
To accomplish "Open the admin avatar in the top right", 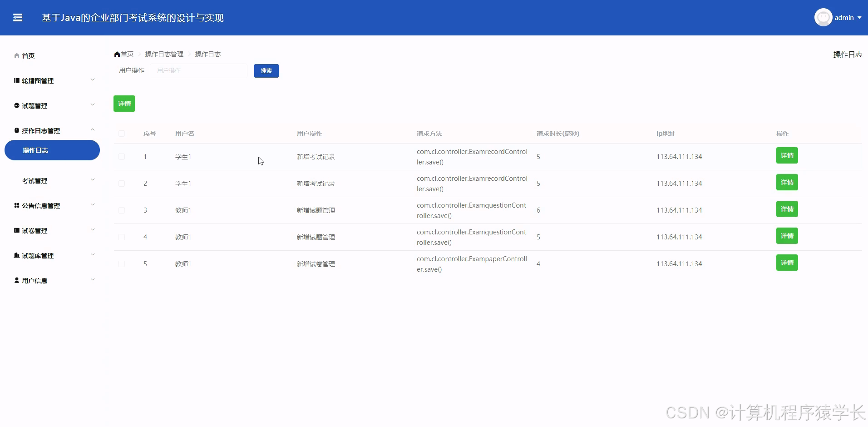I will click(823, 17).
